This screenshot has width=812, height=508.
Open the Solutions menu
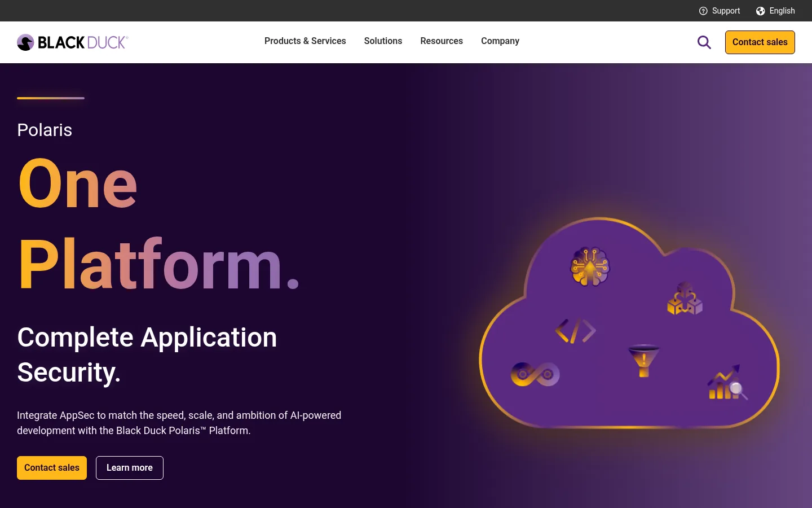click(383, 41)
